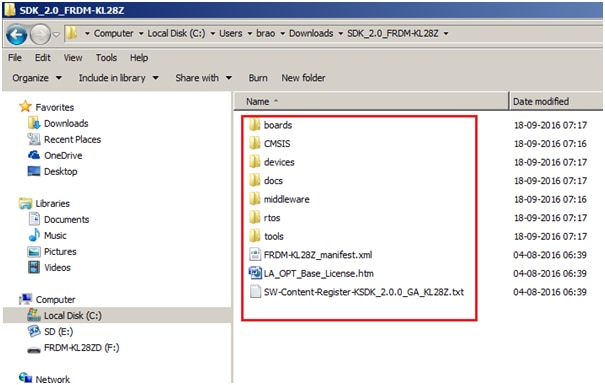
Task: Click the FRDM-KL28Z_manifest.xml file icon
Action: tap(255, 254)
